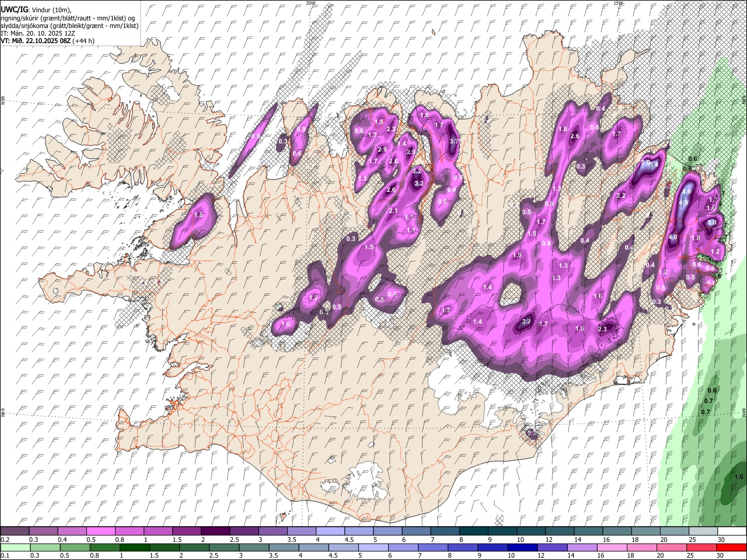The width and height of the screenshot is (747, 560).
Task: Click the '2.3' snowfall value on the map
Action: pos(603,329)
